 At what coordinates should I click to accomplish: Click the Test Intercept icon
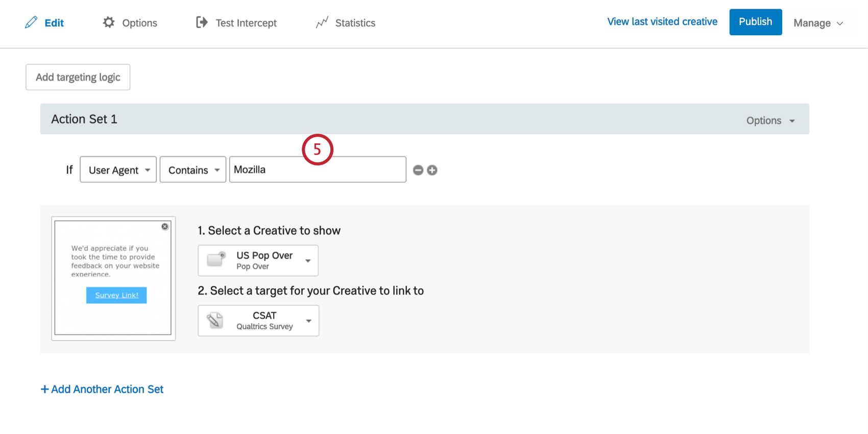click(201, 22)
